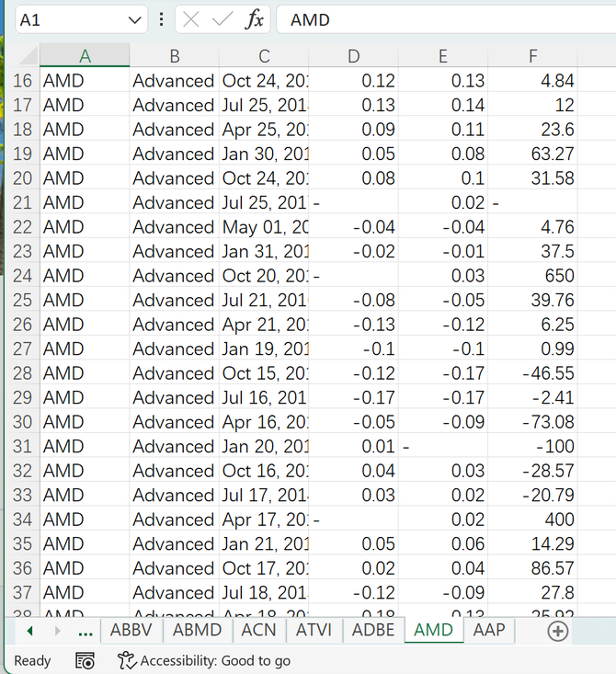Image resolution: width=616 pixels, height=674 pixels.
Task: Select row 31 header
Action: pyautogui.click(x=22, y=446)
